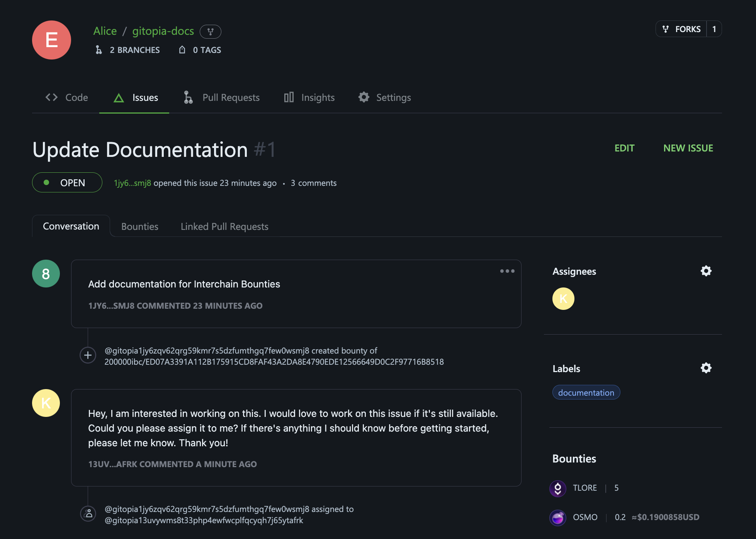This screenshot has width=756, height=539.
Task: Click the documentation label chip
Action: [x=586, y=393]
